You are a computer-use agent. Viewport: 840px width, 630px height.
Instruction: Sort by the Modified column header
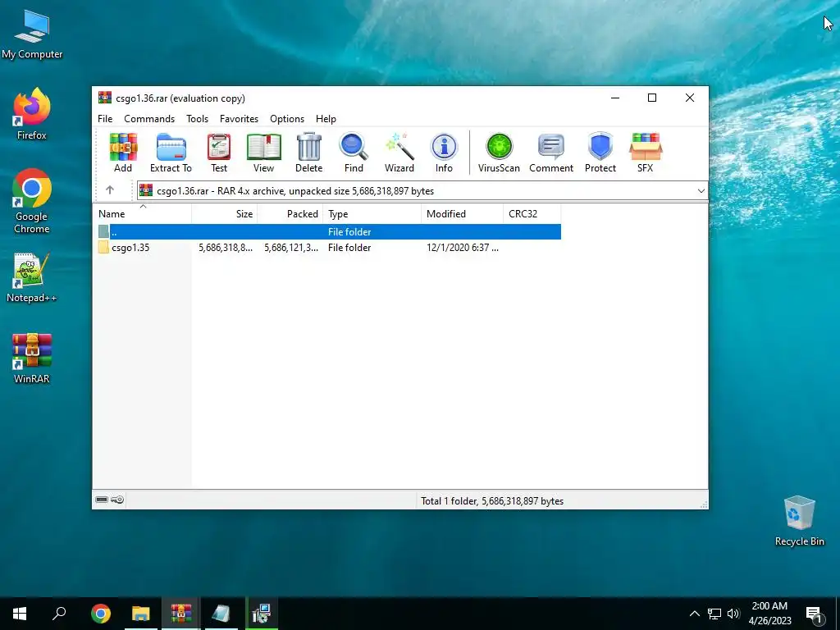pyautogui.click(x=463, y=214)
